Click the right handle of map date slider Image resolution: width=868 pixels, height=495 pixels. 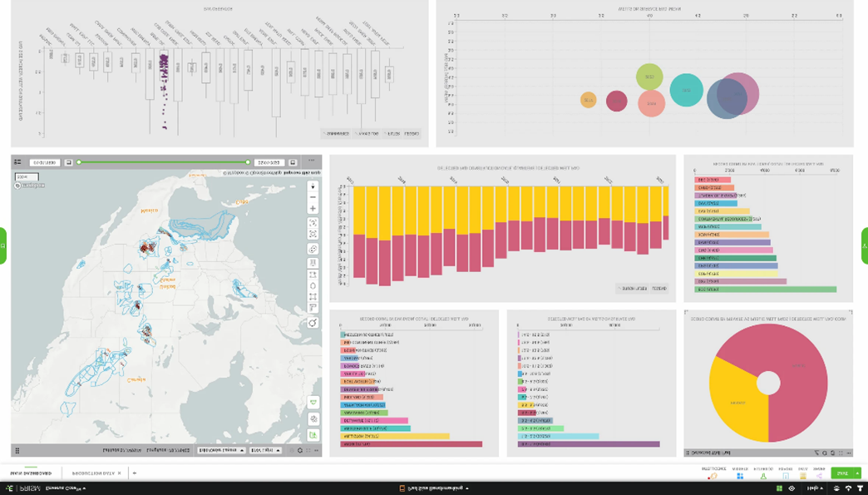(x=248, y=162)
